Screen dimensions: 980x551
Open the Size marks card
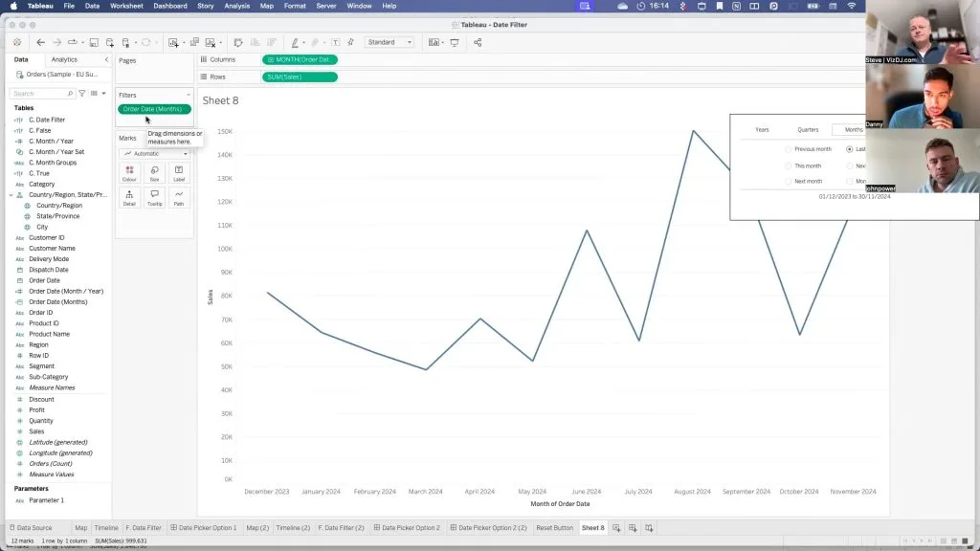tap(154, 173)
